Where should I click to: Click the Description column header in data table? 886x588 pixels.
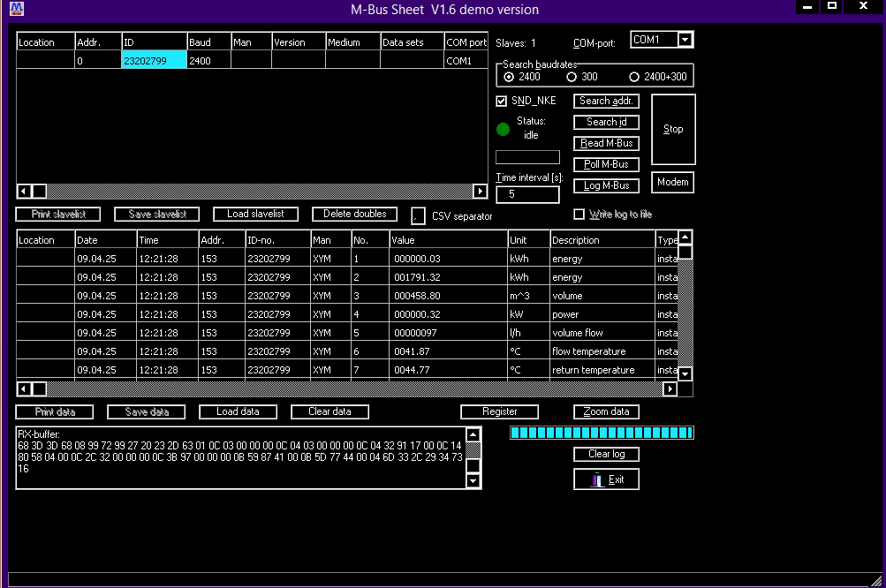pos(602,240)
